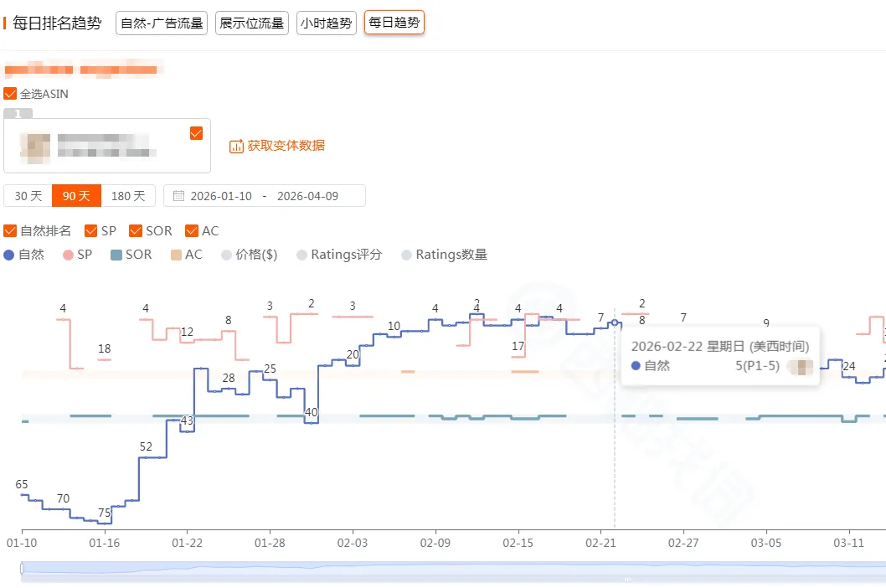Open the 2026-01-10 to 2026-04-09 date range picker

[265, 196]
